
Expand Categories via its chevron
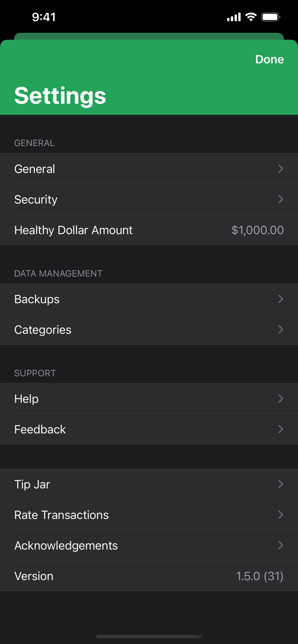coord(281,330)
